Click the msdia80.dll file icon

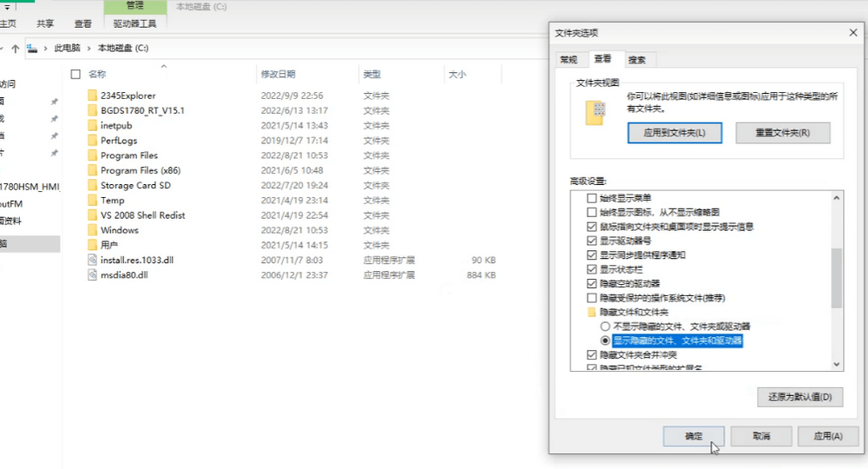[x=93, y=275]
